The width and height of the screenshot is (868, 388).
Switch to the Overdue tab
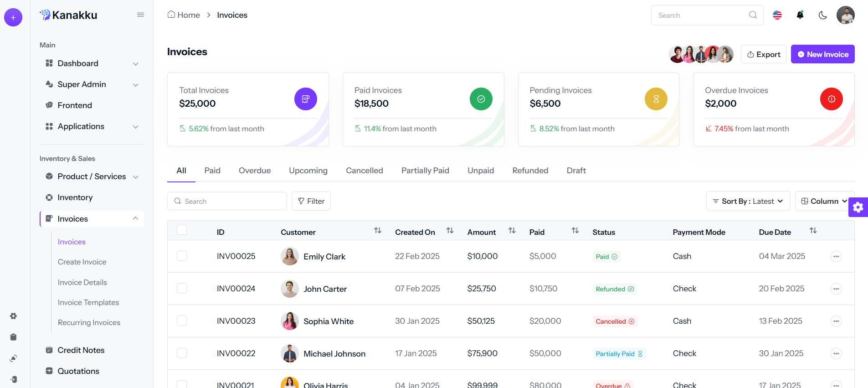point(254,171)
